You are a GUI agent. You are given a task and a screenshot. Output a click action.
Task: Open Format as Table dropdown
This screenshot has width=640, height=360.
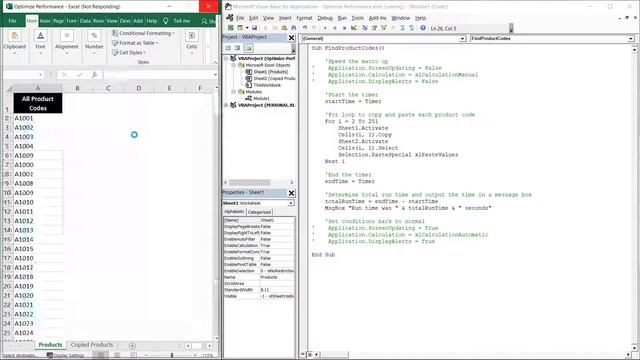tap(135, 43)
